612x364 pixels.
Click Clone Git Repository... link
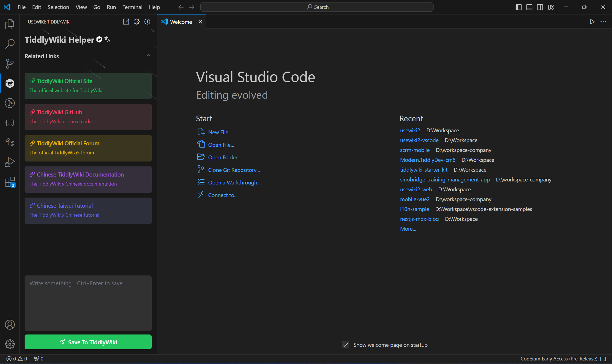[234, 170]
